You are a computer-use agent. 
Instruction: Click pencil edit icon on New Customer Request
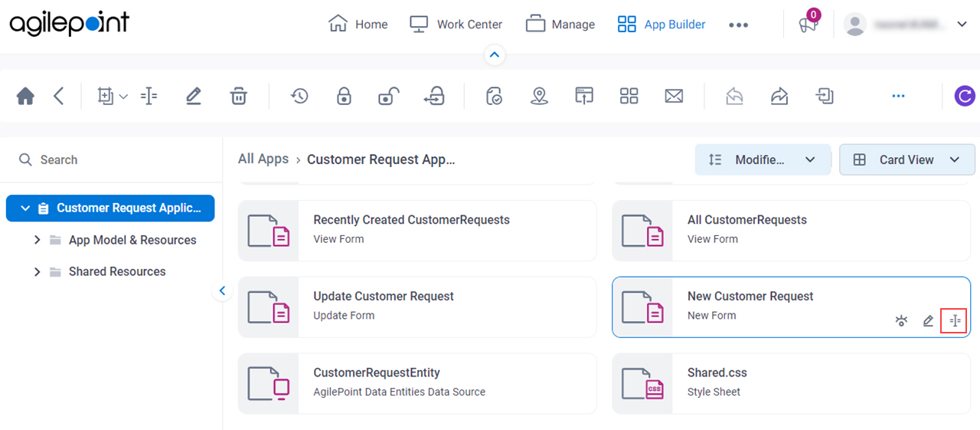929,321
